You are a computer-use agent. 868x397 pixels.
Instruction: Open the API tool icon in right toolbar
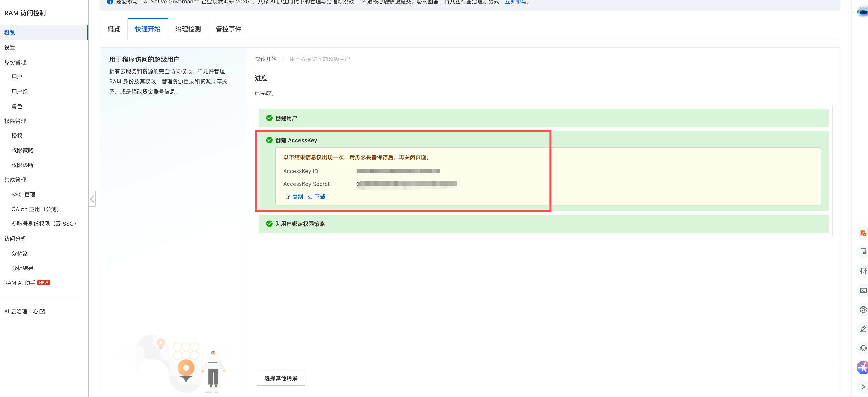click(x=863, y=271)
